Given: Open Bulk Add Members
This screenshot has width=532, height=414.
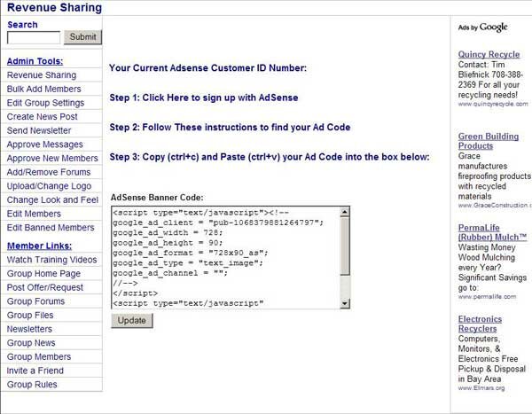Looking at the screenshot, I should coord(43,89).
